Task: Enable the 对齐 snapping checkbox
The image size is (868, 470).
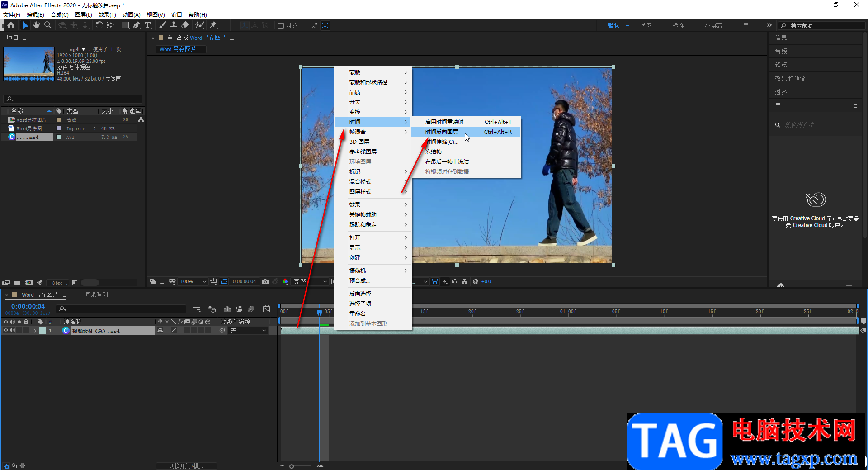Action: point(281,26)
